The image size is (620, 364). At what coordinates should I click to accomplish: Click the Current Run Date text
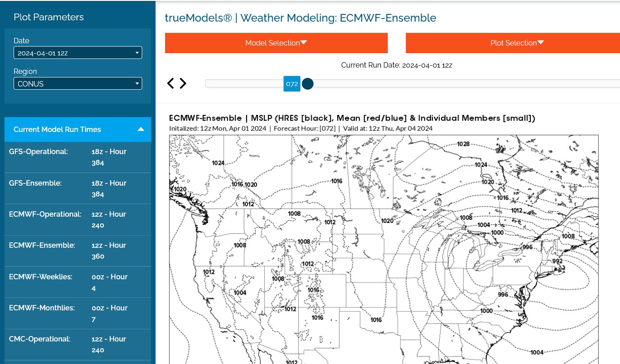(x=397, y=65)
